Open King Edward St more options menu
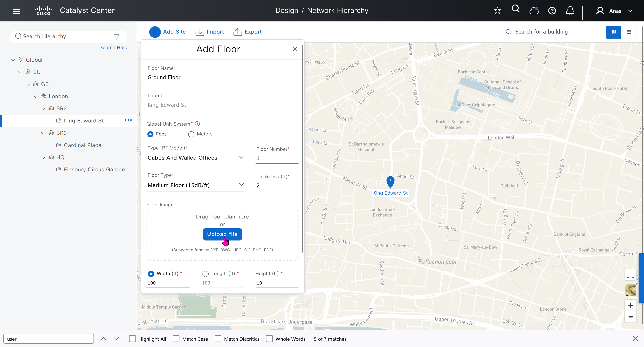Screen dimensions: 644x347 pyautogui.click(x=128, y=120)
